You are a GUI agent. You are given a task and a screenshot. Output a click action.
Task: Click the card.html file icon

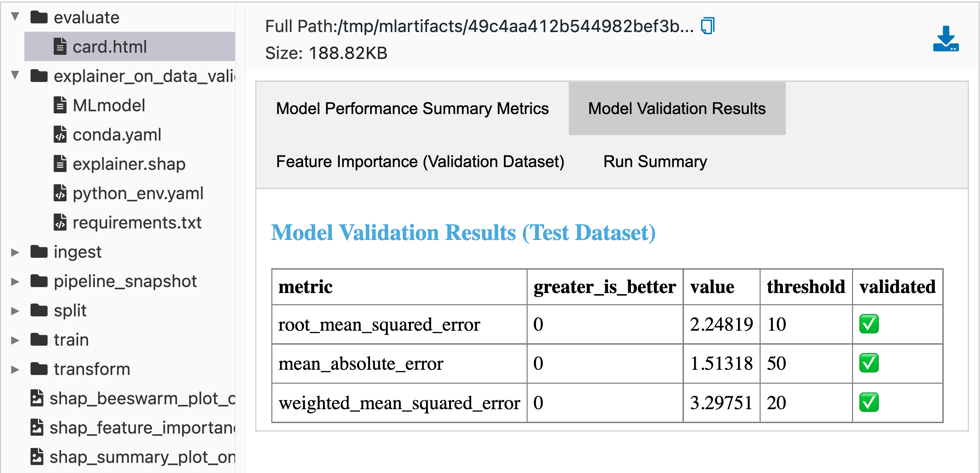pyautogui.click(x=60, y=46)
